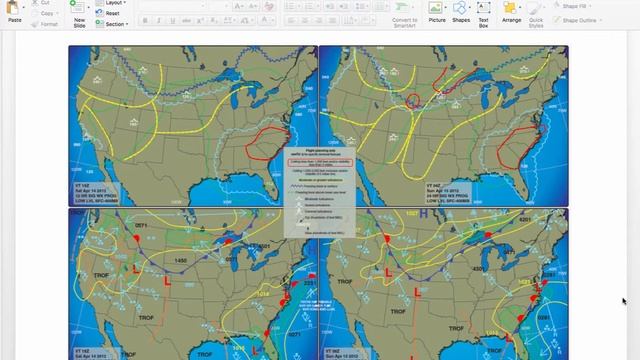This screenshot has width=640, height=360.
Task: Toggle italic formatting
Action: (x=159, y=20)
